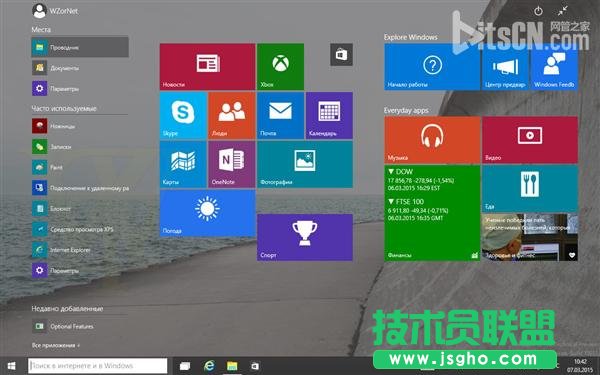Expand Все приложения all apps list

(x=56, y=345)
